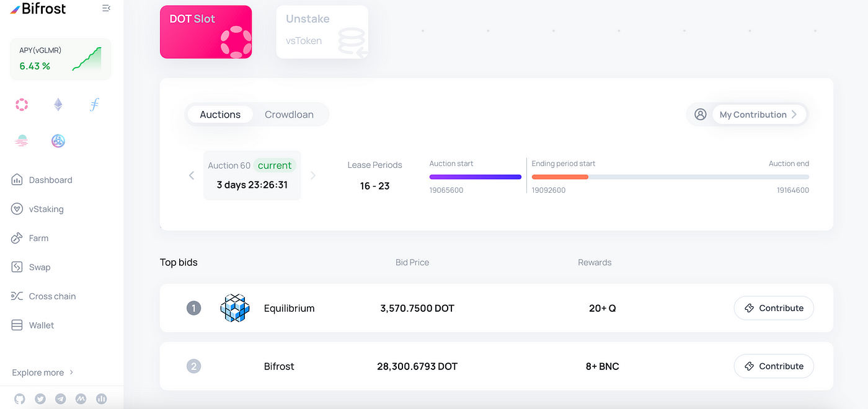Contribute to Equilibrium

click(x=774, y=308)
